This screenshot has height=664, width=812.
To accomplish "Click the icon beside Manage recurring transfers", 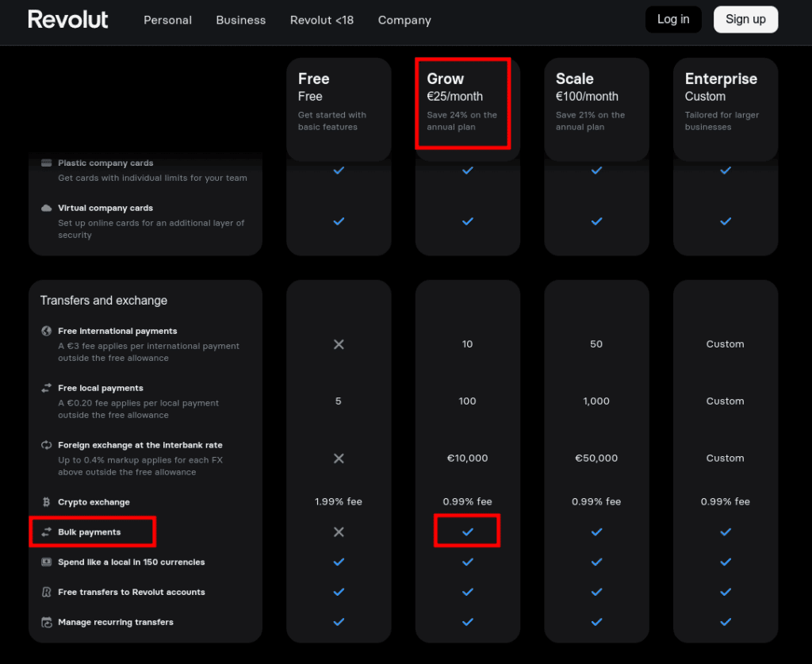I will pos(47,622).
